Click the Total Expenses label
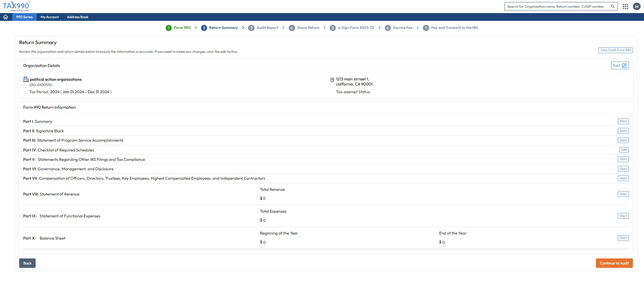The image size is (644, 282). point(273,211)
